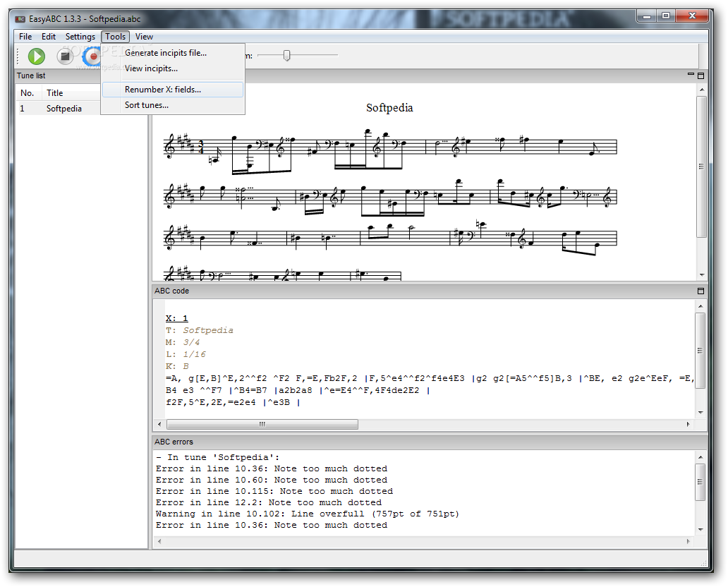Sort tune list by Title column
This screenshot has width=728, height=587.
55,93
